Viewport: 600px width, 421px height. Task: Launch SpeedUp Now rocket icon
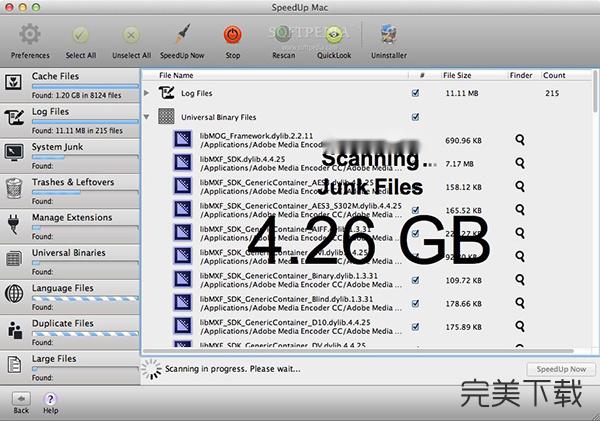183,34
